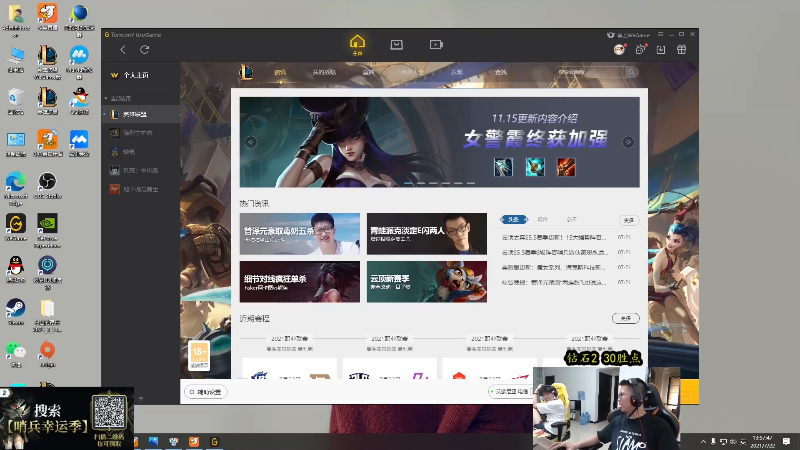Click the 16+ age rating badge

pos(199,355)
